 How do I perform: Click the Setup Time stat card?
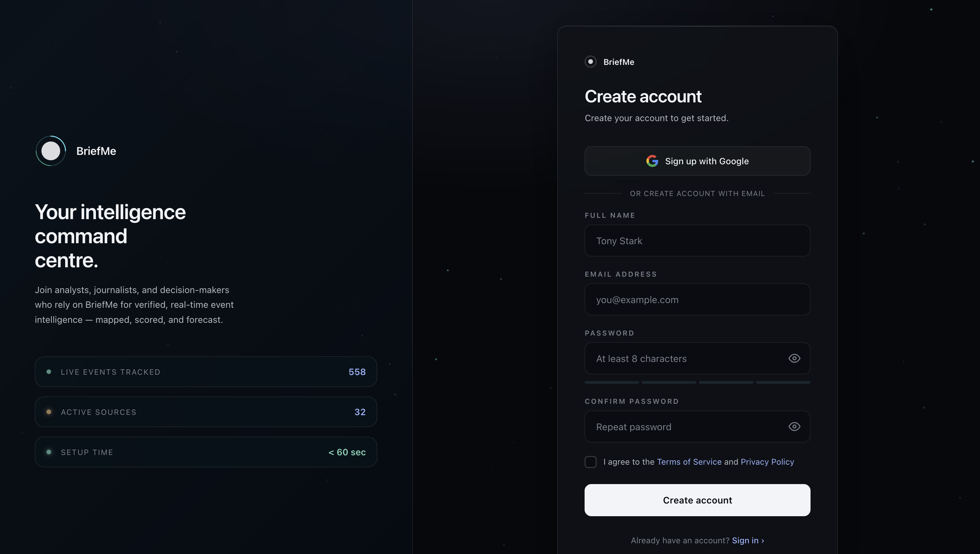206,452
